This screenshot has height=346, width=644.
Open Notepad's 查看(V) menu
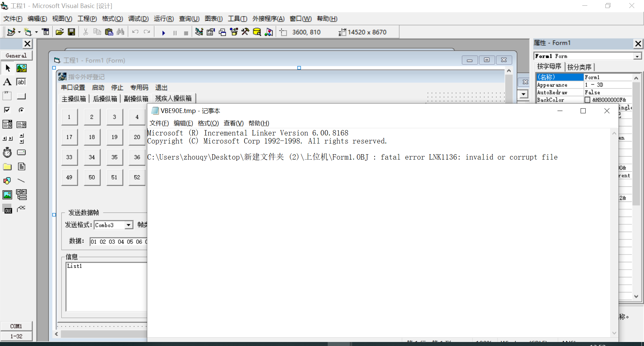coord(234,123)
